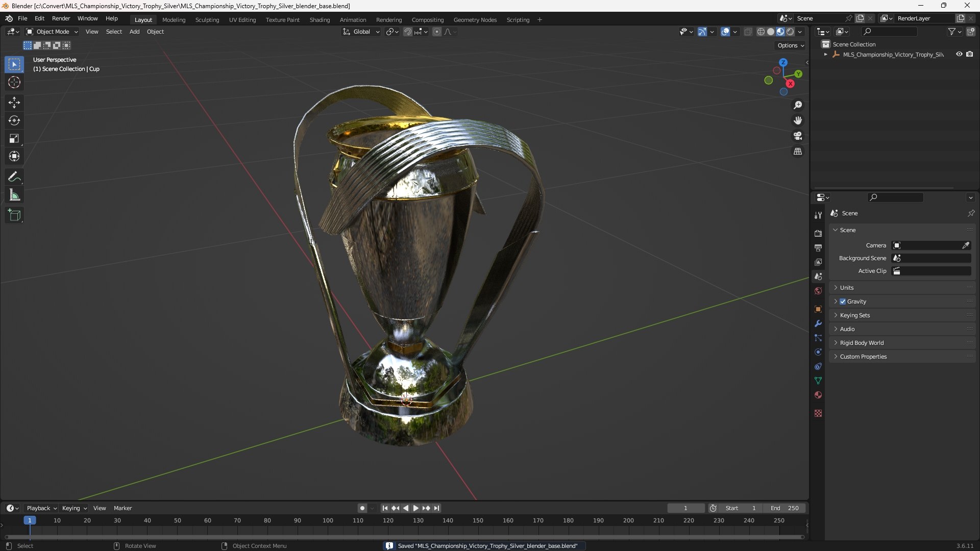Activate the Move tool
The height and width of the screenshot is (551, 980).
tap(14, 103)
